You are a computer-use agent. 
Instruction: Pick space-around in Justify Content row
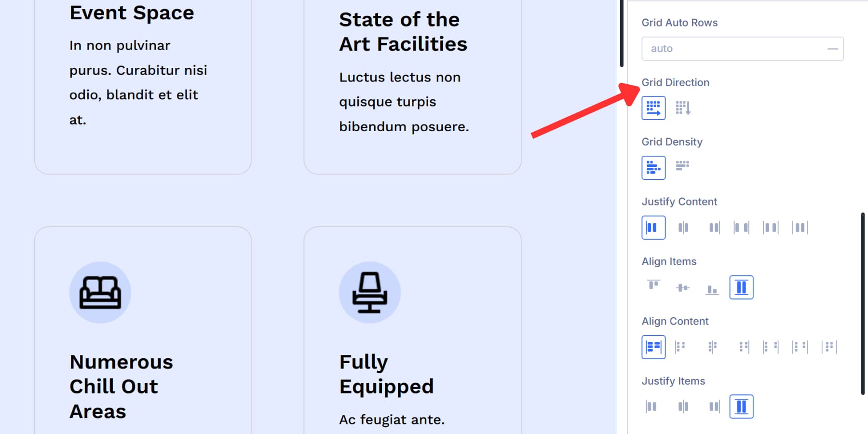point(770,227)
